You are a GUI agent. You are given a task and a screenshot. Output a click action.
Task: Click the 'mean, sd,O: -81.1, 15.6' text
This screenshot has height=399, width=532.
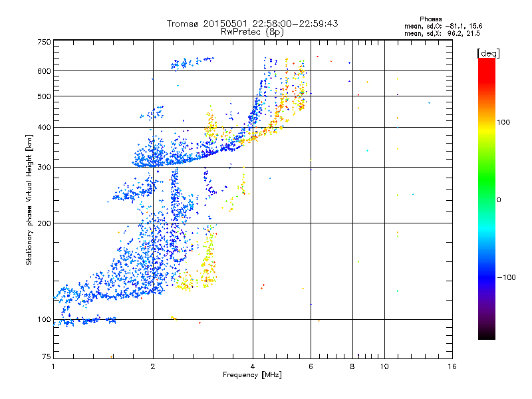tap(443, 26)
